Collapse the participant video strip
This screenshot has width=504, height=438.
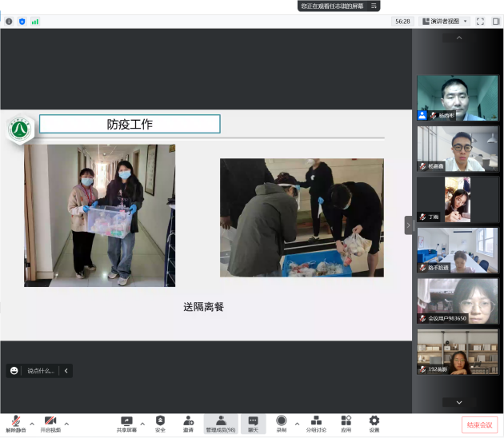(x=409, y=225)
